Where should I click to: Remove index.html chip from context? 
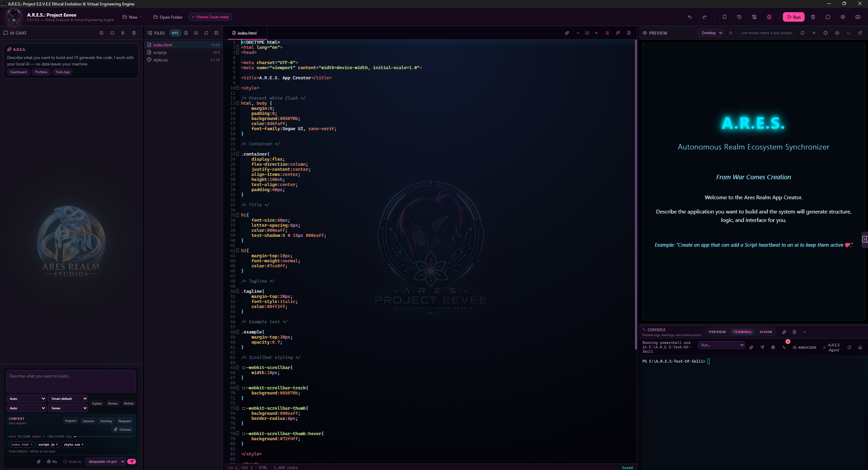coord(32,445)
